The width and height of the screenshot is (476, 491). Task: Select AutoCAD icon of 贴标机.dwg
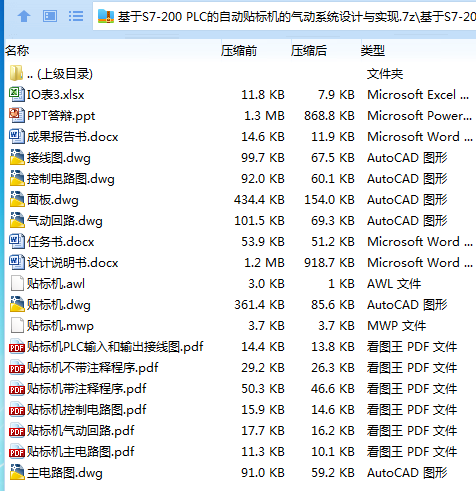click(x=17, y=304)
